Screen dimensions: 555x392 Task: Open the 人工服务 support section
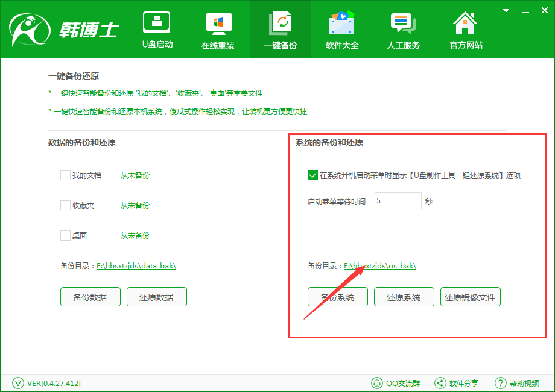pyautogui.click(x=403, y=29)
